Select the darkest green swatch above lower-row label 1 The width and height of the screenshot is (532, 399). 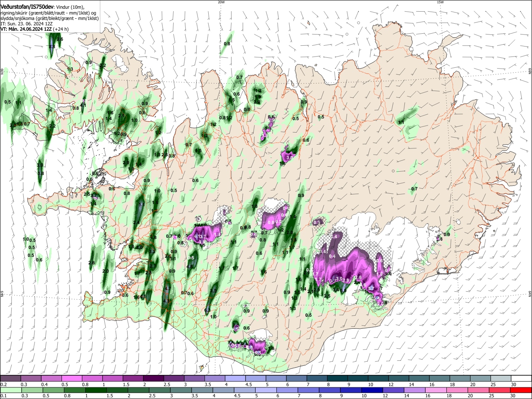pyautogui.click(x=95, y=390)
